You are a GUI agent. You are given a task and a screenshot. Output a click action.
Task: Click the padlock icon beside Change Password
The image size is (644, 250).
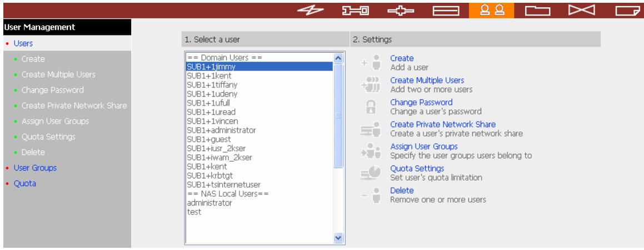point(371,107)
